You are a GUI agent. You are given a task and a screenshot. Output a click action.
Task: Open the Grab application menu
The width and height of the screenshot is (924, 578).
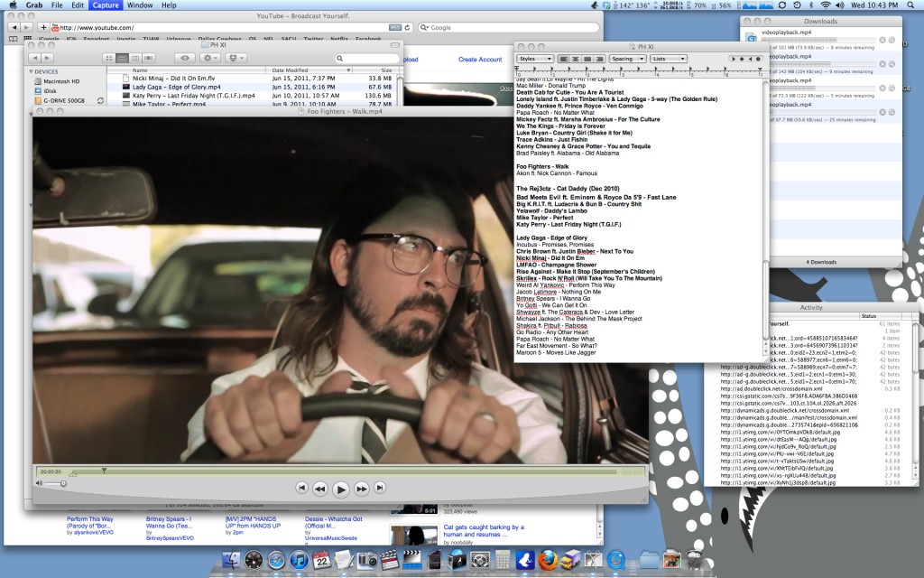pyautogui.click(x=33, y=5)
